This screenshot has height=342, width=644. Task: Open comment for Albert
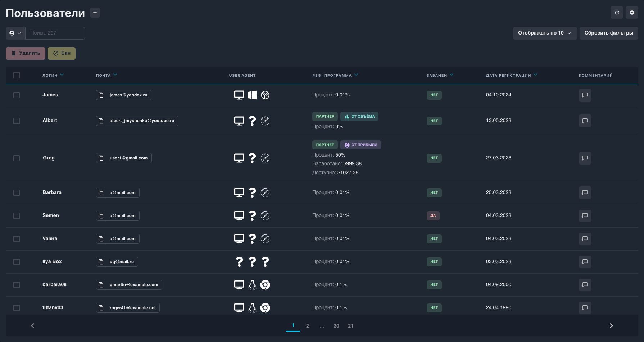[x=585, y=121]
